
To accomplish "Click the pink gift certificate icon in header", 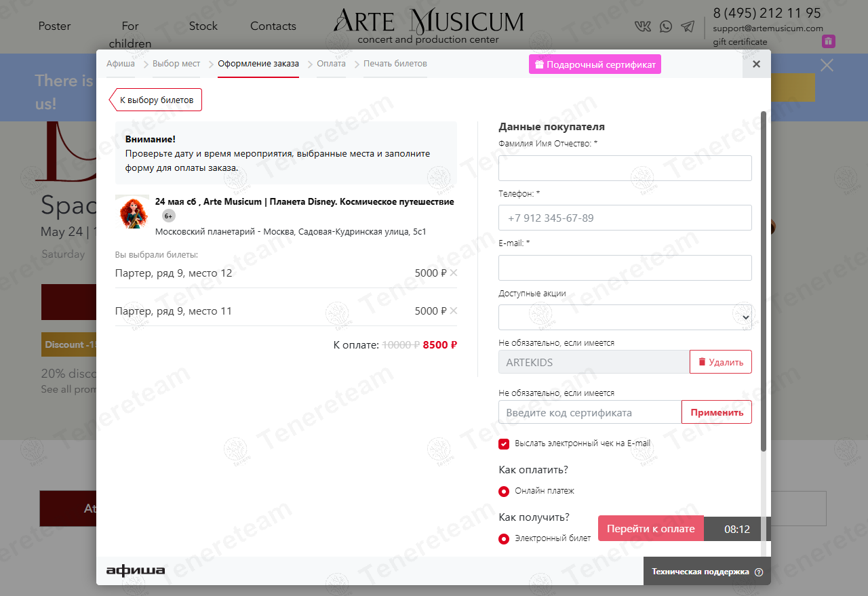I will tap(829, 41).
